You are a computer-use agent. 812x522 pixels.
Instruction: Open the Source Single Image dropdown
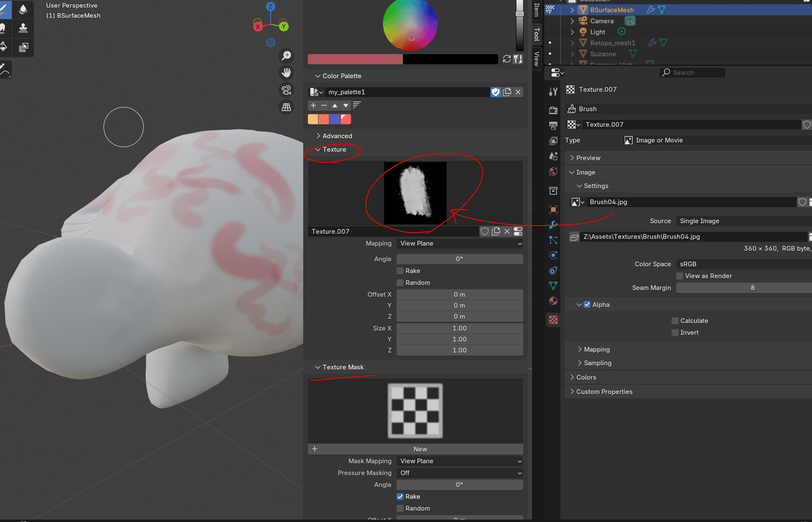coord(744,221)
